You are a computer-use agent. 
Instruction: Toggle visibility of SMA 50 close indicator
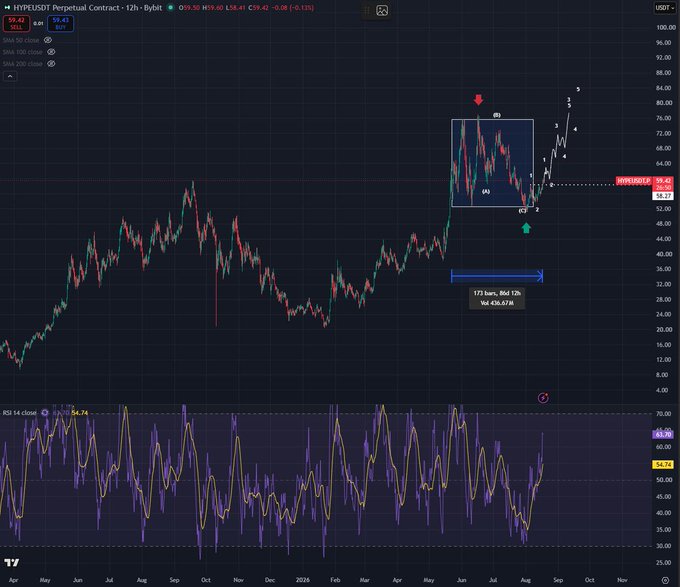pyautogui.click(x=48, y=40)
